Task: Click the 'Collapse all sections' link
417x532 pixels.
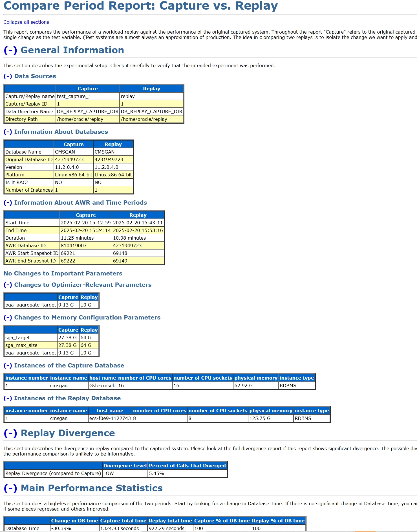Action: point(26,22)
